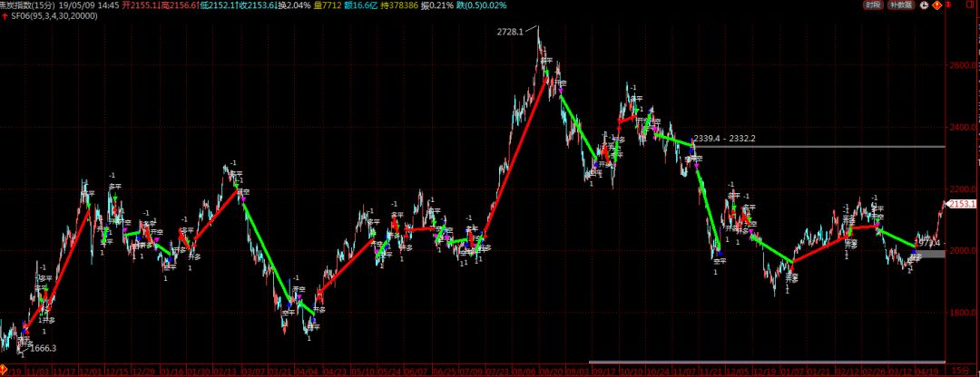This screenshot has height=377, width=980.
Task: Click the 11/03 date on time axis
Action: coord(37,372)
